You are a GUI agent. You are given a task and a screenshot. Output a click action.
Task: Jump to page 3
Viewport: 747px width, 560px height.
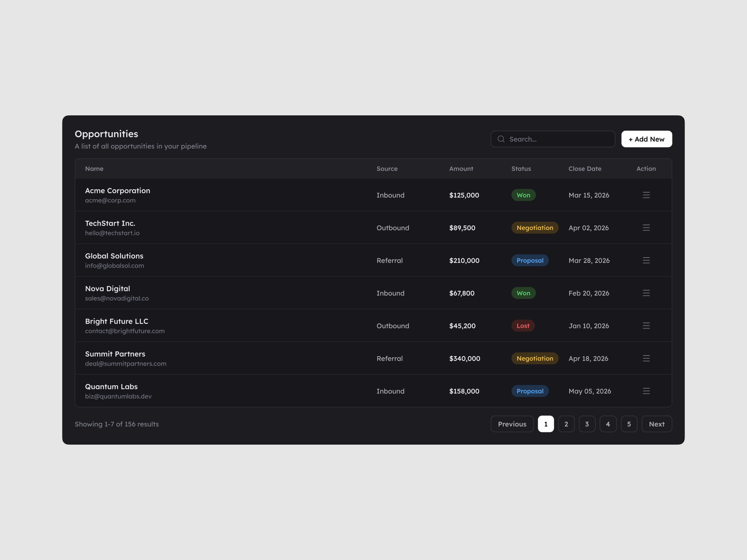click(587, 424)
